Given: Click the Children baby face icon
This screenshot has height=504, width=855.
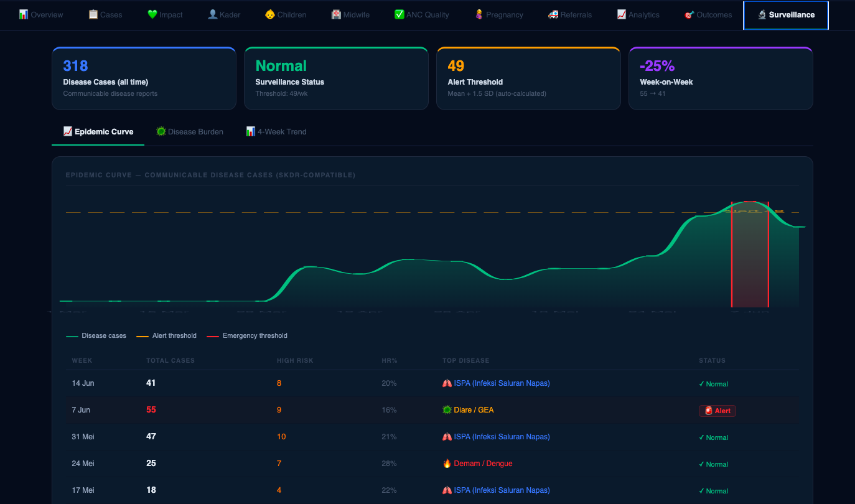Looking at the screenshot, I should (x=270, y=14).
